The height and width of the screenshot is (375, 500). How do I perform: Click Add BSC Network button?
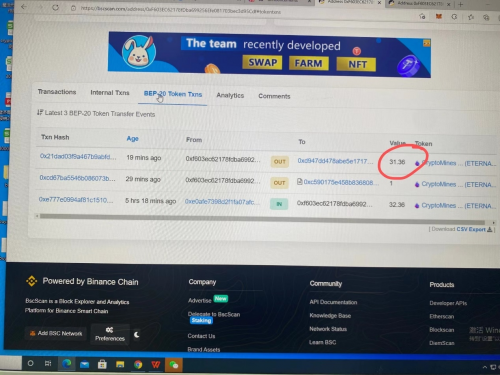[x=56, y=333]
